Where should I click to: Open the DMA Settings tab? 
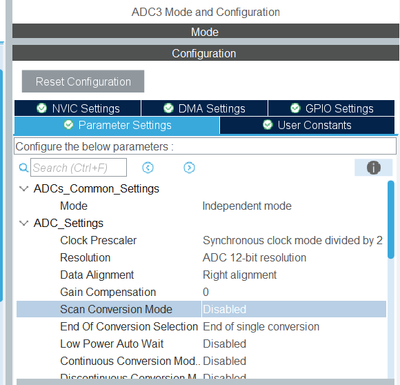click(x=204, y=108)
